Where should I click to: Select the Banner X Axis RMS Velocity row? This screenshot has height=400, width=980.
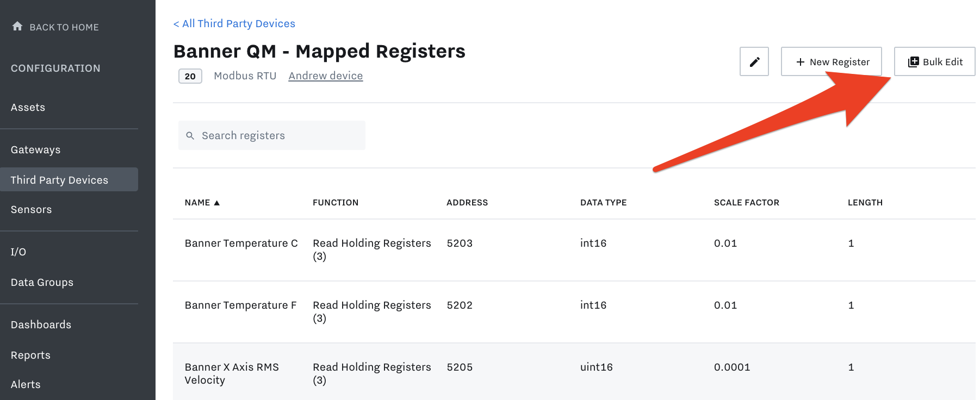[x=231, y=373]
